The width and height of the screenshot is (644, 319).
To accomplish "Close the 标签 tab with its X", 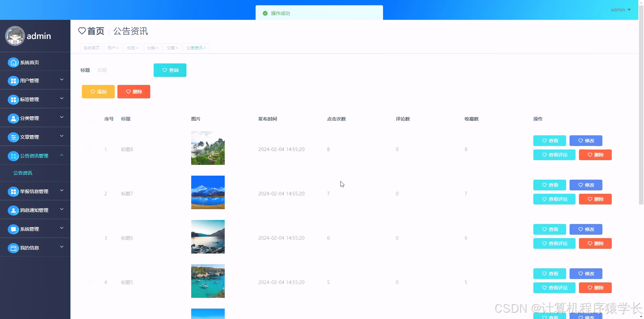I will (x=137, y=48).
